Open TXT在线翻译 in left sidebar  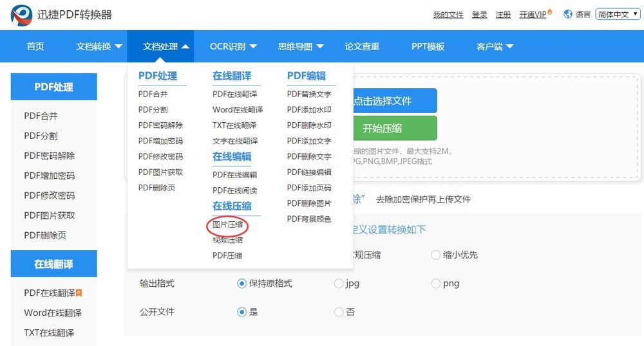click(x=49, y=332)
